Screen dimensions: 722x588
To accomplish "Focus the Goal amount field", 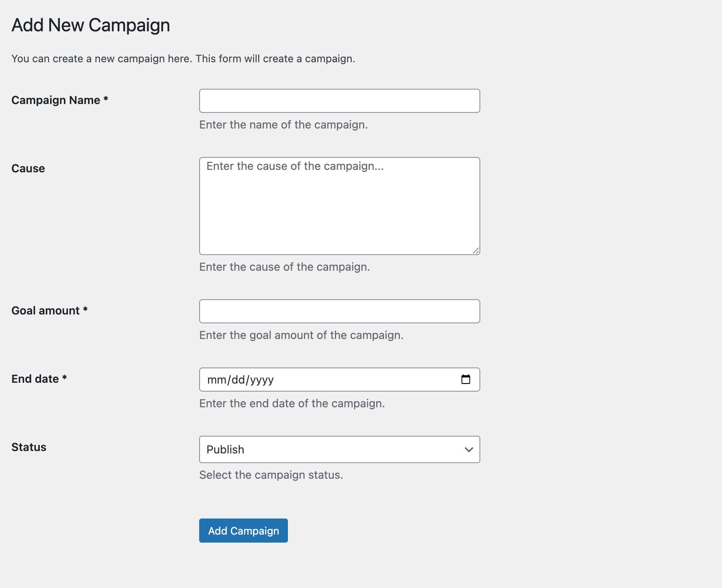I will [339, 311].
